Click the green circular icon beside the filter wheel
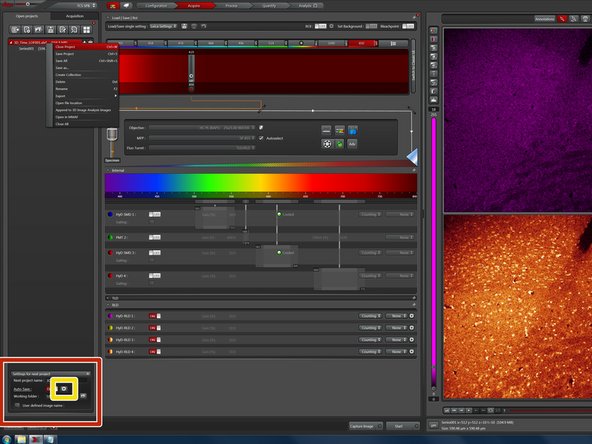Viewport: 592px width, 444px height. pyautogui.click(x=340, y=144)
